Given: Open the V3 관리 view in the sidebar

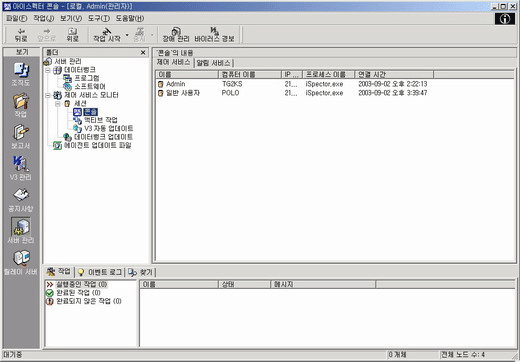Looking at the screenshot, I should 21,168.
